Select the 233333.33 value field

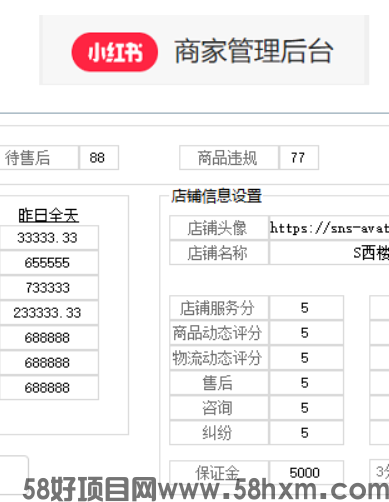[x=49, y=313]
